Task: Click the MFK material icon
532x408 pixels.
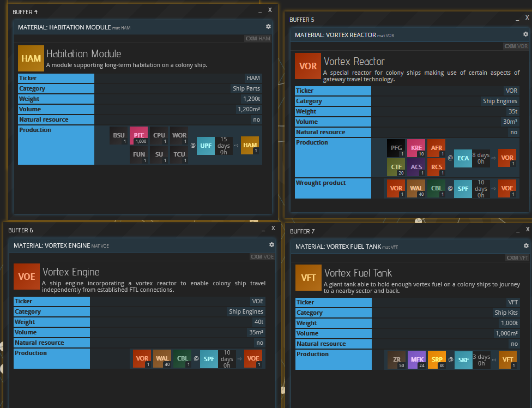Action: coord(416,360)
